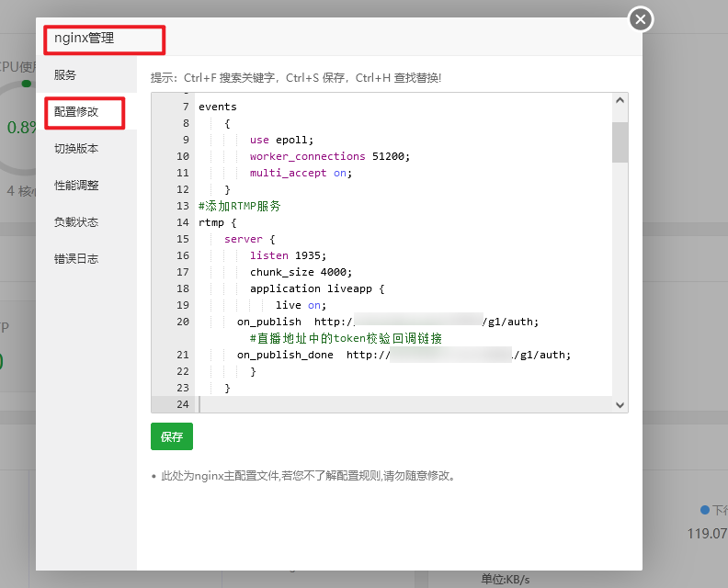Click the nginx管理 dialog title
This screenshot has width=728, height=588.
pos(84,38)
